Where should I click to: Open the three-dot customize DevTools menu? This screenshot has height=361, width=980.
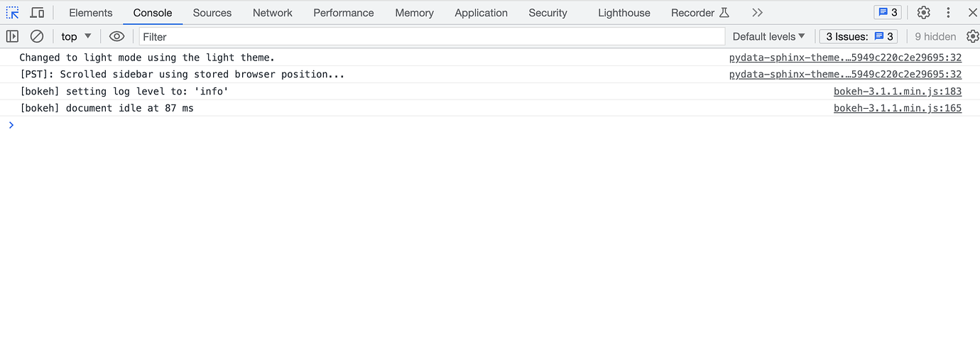pyautogui.click(x=948, y=13)
